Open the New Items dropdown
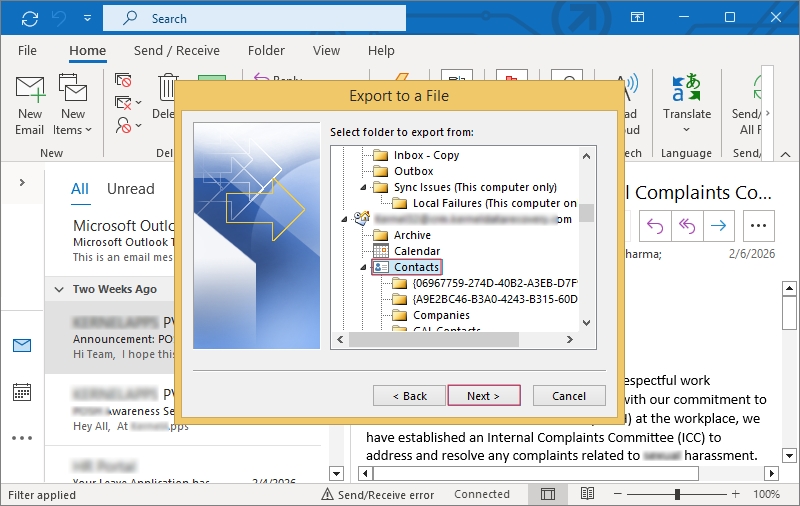The width and height of the screenshot is (800, 506). (x=72, y=105)
